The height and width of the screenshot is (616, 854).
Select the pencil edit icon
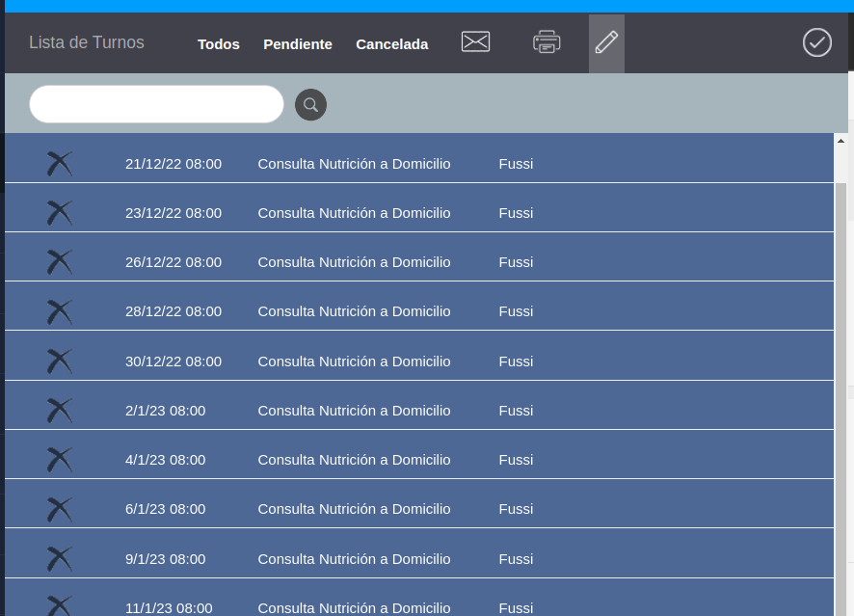click(x=606, y=42)
